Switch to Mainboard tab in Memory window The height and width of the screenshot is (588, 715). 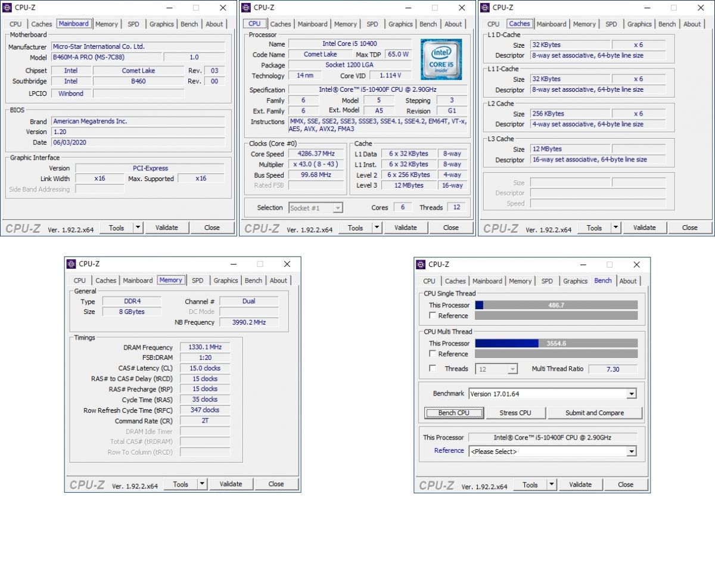pos(138,281)
